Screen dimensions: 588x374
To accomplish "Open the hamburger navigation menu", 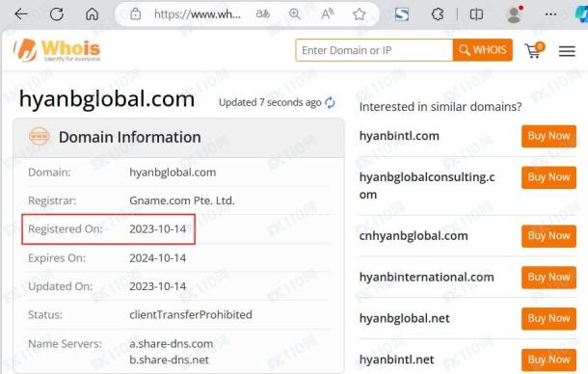I will pyautogui.click(x=567, y=51).
